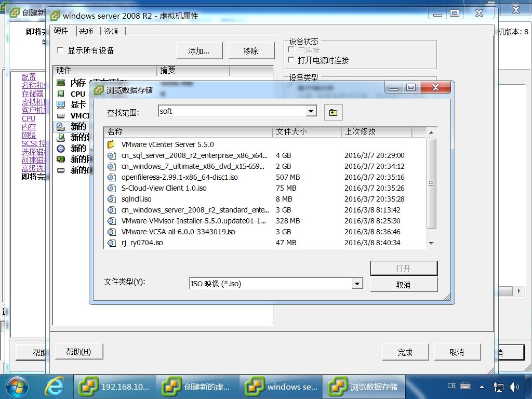Click the VMCI device icon
Viewport: 532px width, 399px height.
tap(61, 116)
